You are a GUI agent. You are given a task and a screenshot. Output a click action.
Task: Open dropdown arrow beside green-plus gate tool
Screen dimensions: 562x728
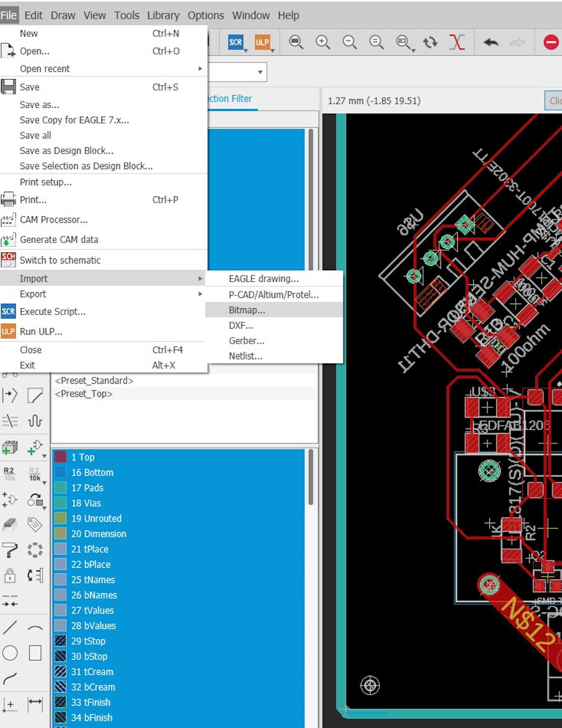44,456
